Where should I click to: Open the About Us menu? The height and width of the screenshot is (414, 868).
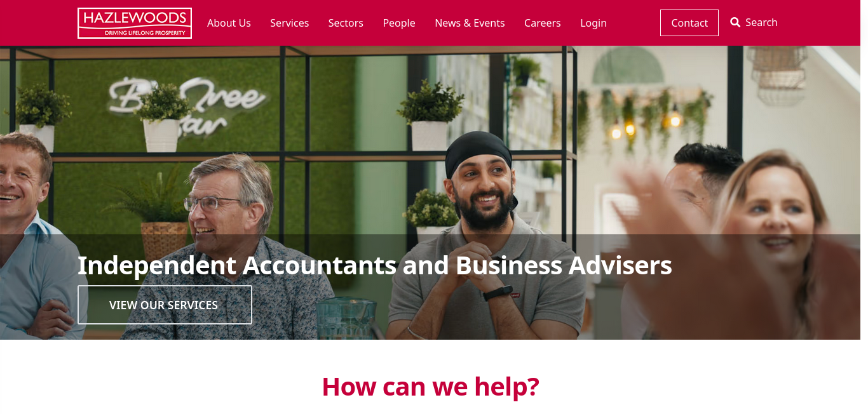(x=229, y=23)
